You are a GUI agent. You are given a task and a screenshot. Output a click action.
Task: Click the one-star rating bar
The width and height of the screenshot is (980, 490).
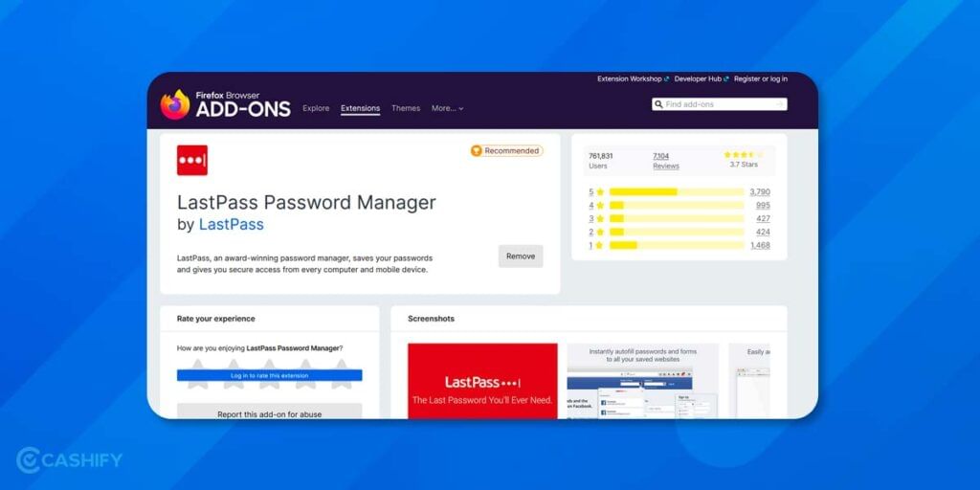pyautogui.click(x=677, y=246)
